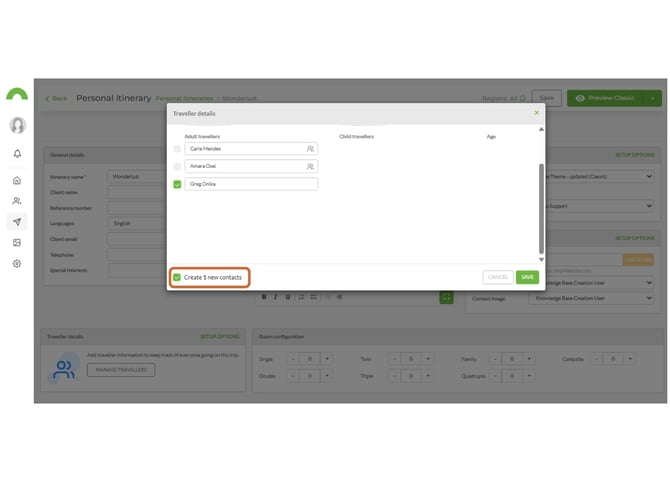Click the topmost SETUP OPTIONS link in the right column

pos(635,155)
